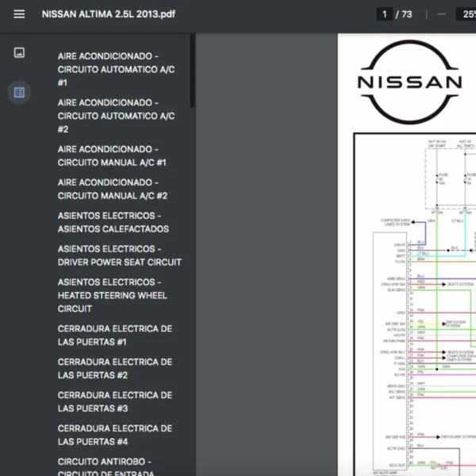Viewport: 476px width, 476px height.
Task: Click the Nissan logo on the PDF page
Action: 409,80
